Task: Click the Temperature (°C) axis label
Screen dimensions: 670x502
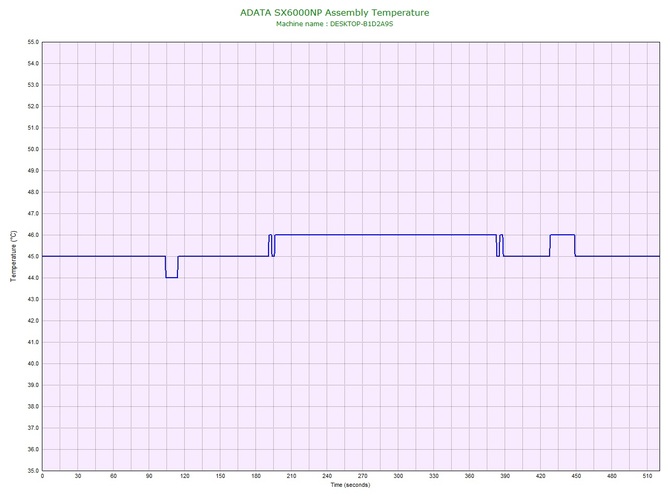Action: point(14,256)
